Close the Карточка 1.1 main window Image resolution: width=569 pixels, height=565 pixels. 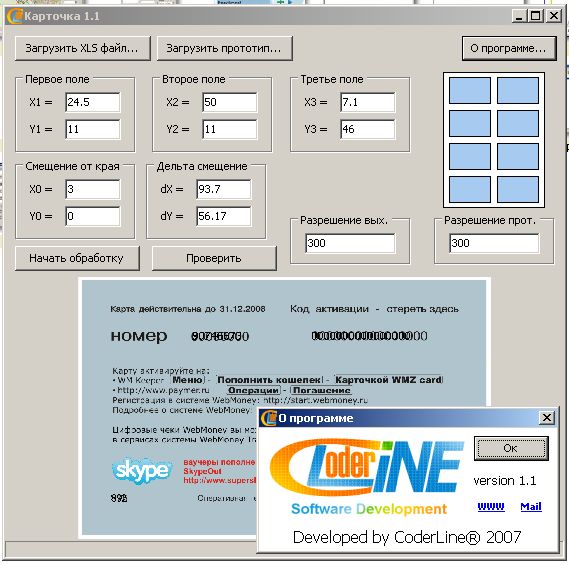[x=554, y=16]
